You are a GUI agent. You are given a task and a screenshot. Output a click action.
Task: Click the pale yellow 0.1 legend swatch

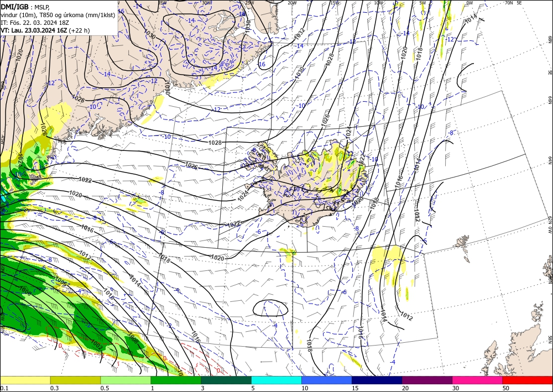[x=25, y=380]
